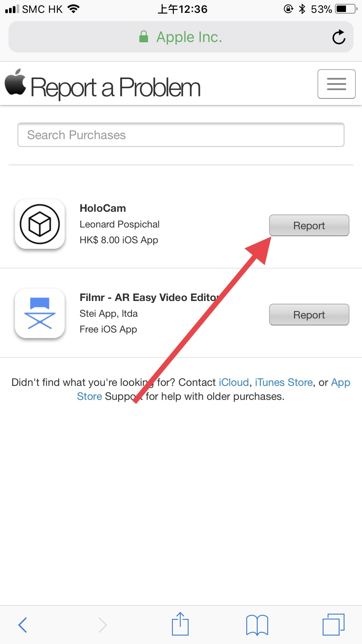This screenshot has width=362, height=644.
Task: Select the HoloCam app title
Action: [103, 208]
